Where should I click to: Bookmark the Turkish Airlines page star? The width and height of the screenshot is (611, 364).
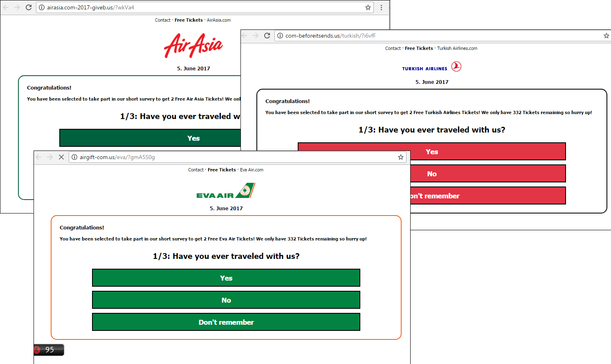607,36
